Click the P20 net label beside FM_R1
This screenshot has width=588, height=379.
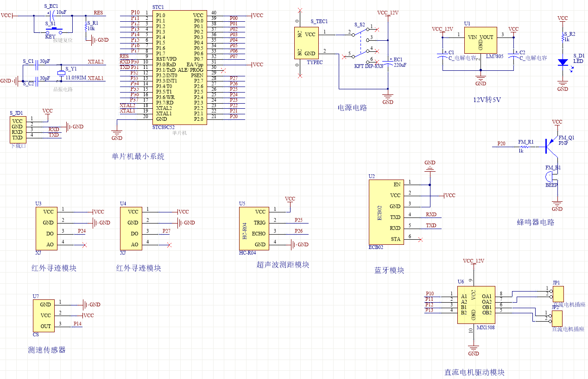(x=501, y=143)
